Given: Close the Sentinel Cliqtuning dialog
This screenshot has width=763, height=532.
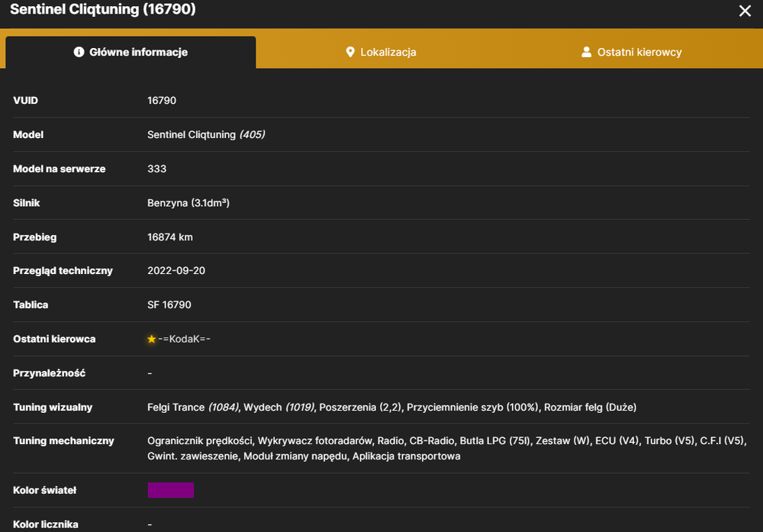Looking at the screenshot, I should click(745, 11).
